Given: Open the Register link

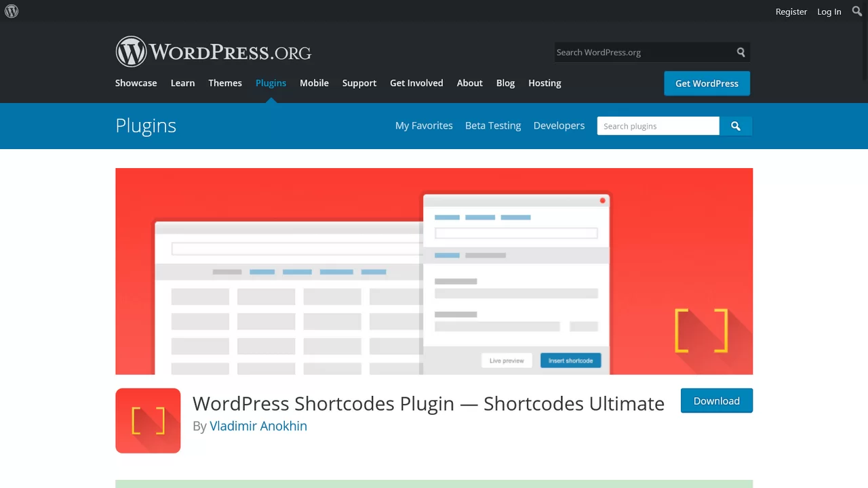Looking at the screenshot, I should point(791,12).
